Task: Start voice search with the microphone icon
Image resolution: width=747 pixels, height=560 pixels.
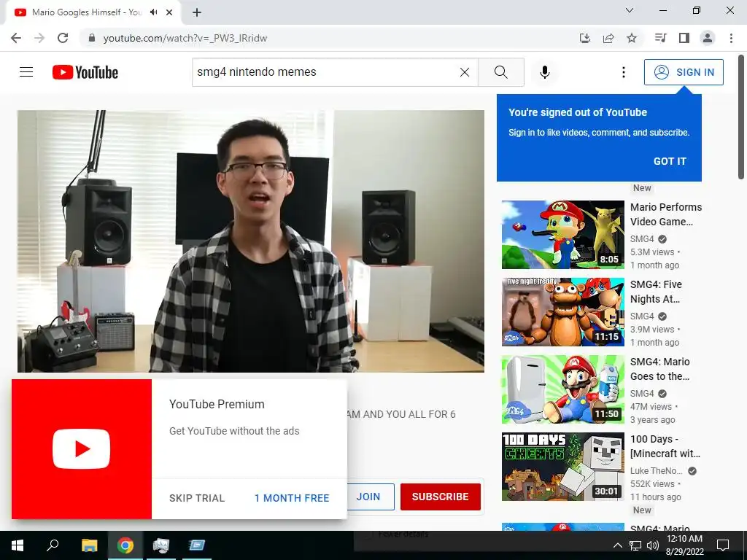Action: coord(544,72)
